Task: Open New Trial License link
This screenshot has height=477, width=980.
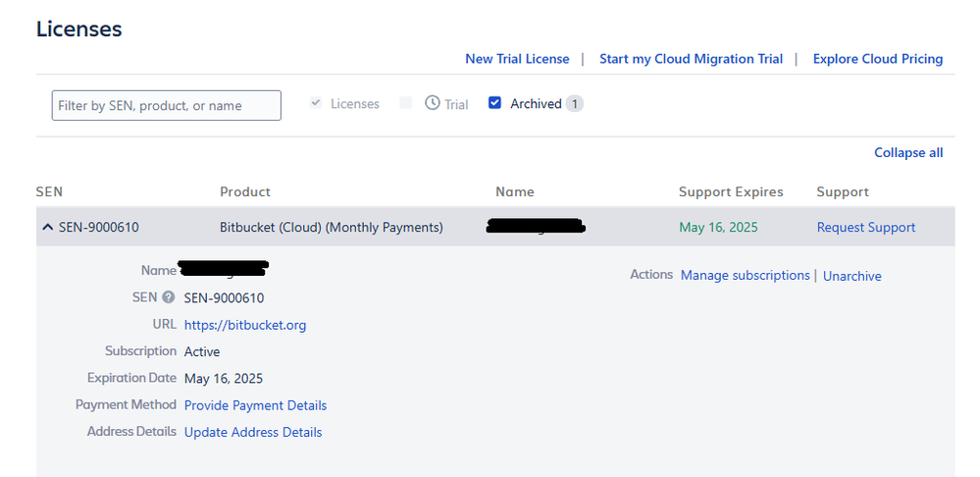Action: tap(518, 59)
